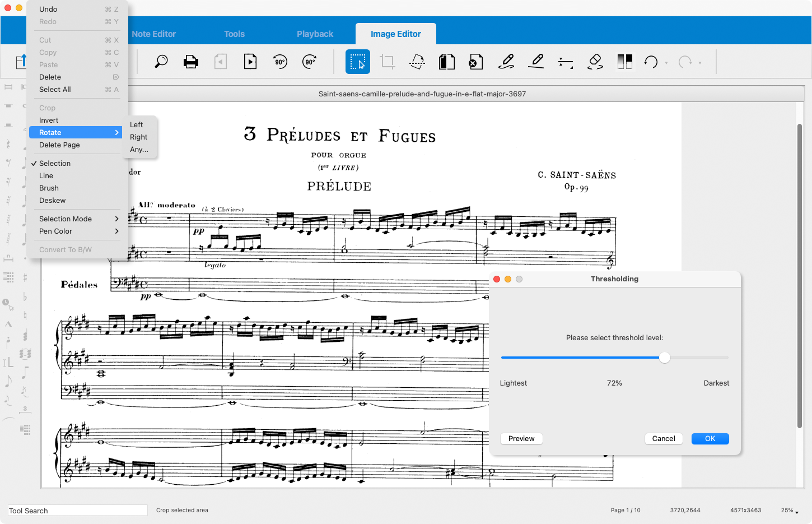Click the vertical scrollbar of the score
This screenshot has width=812, height=524.
800,276
